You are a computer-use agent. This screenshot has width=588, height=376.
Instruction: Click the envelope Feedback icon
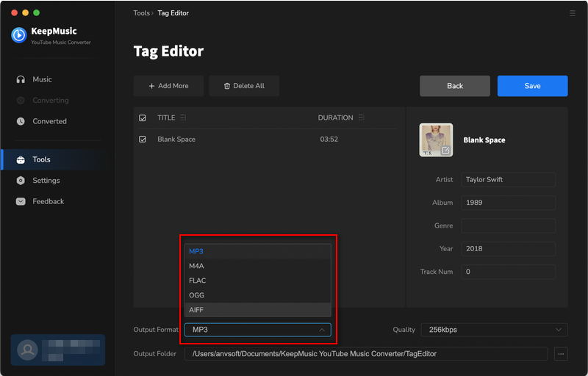pyautogui.click(x=21, y=201)
